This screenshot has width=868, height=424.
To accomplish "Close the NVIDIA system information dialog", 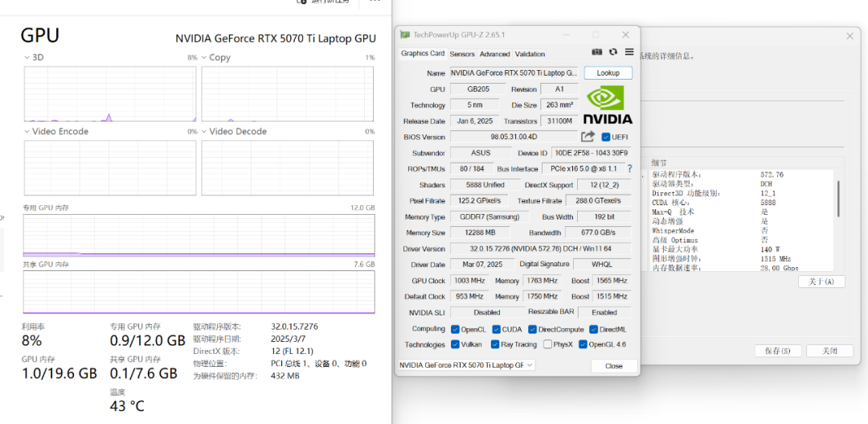I will pyautogui.click(x=850, y=35).
